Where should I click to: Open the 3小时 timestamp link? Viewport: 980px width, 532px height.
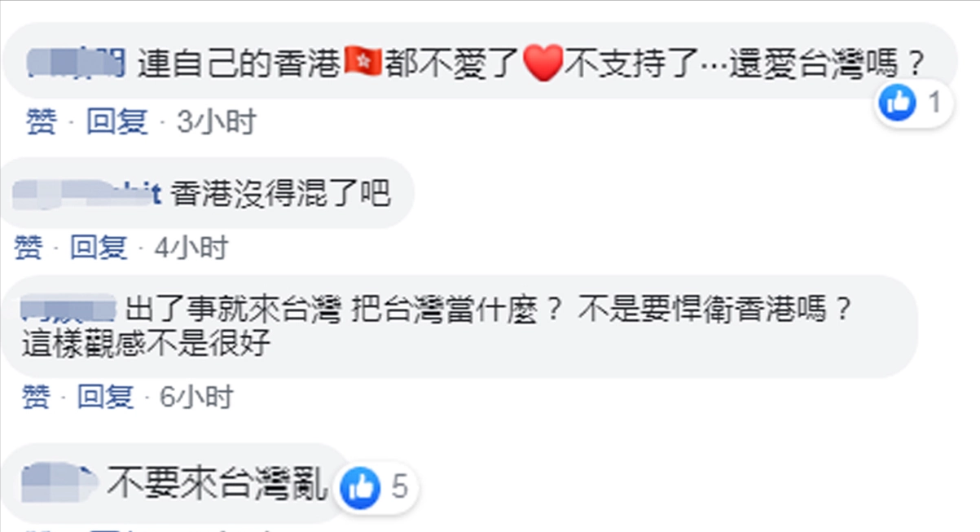pos(215,122)
